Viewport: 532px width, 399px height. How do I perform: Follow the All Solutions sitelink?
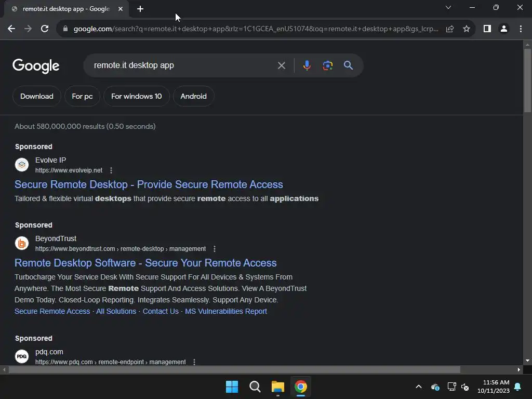coord(116,311)
